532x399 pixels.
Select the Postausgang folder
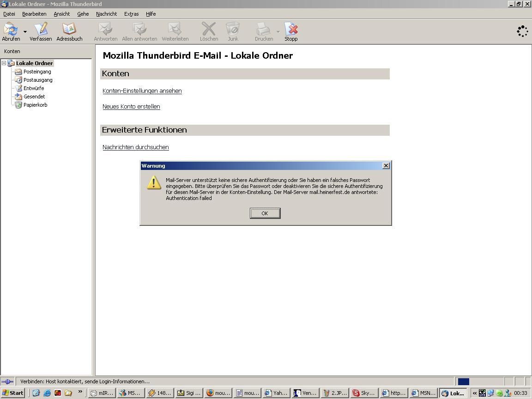(38, 80)
